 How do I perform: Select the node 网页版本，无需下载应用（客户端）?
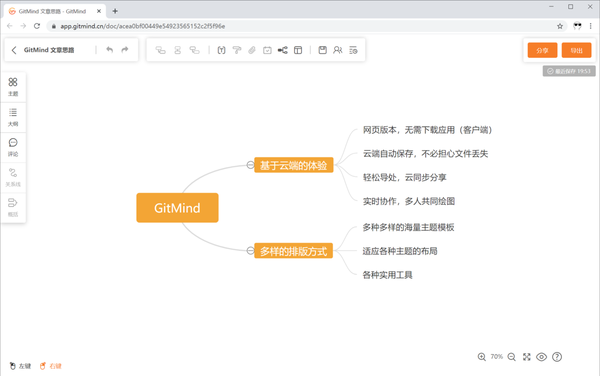427,130
